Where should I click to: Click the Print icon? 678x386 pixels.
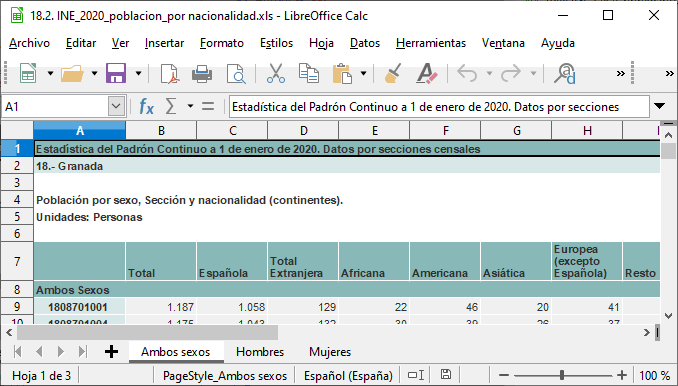click(x=202, y=73)
